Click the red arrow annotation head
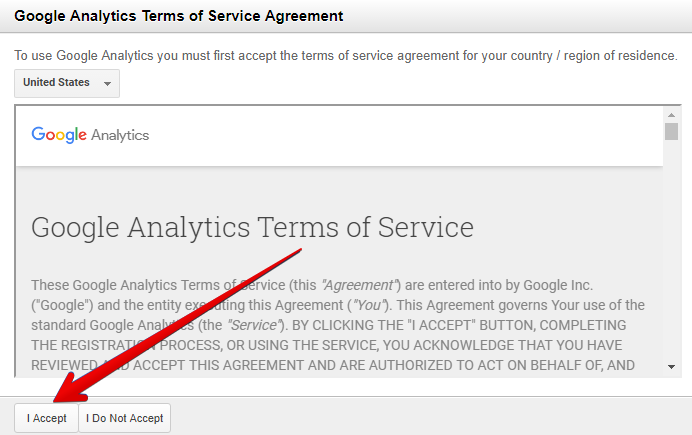Viewport: 692px width, 435px height. tap(71, 389)
